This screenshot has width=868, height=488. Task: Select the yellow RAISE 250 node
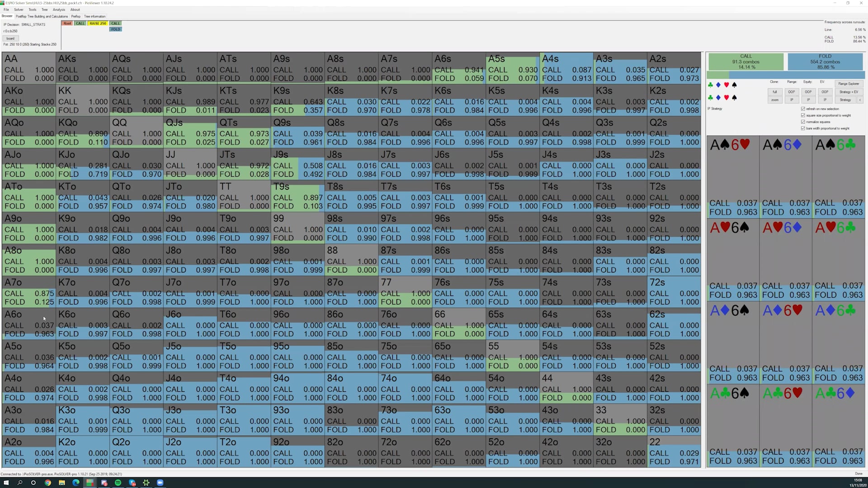(x=98, y=23)
